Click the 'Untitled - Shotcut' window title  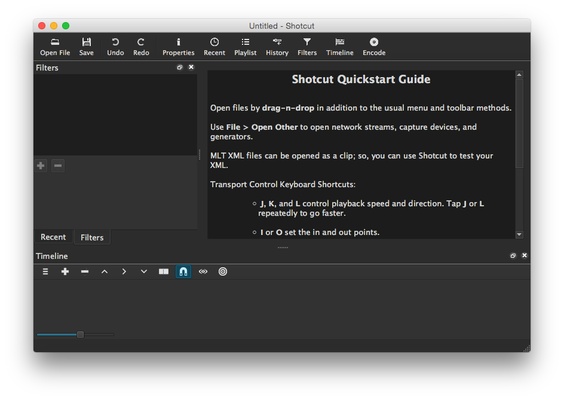point(282,26)
